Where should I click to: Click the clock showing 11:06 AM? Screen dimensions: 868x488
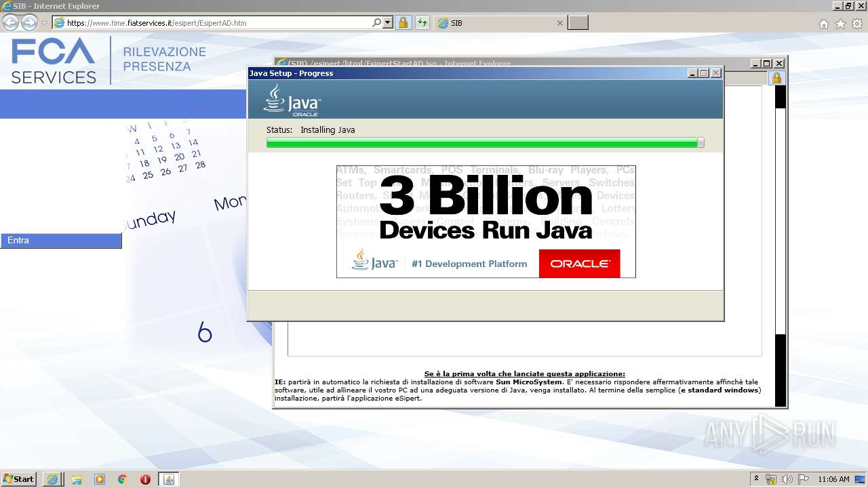[833, 479]
